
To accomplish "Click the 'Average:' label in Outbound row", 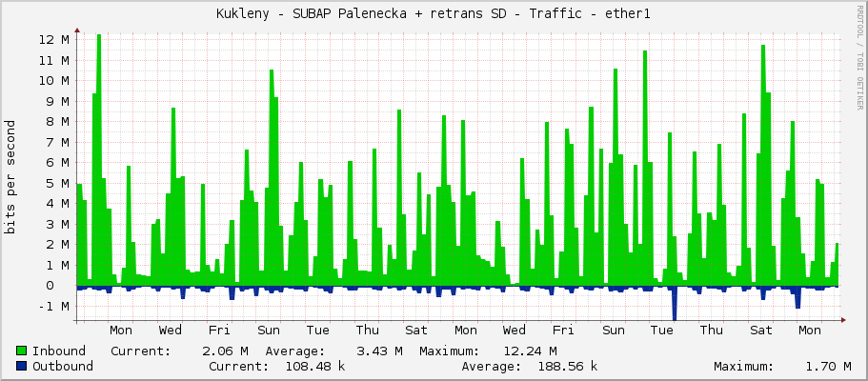I will [x=491, y=366].
